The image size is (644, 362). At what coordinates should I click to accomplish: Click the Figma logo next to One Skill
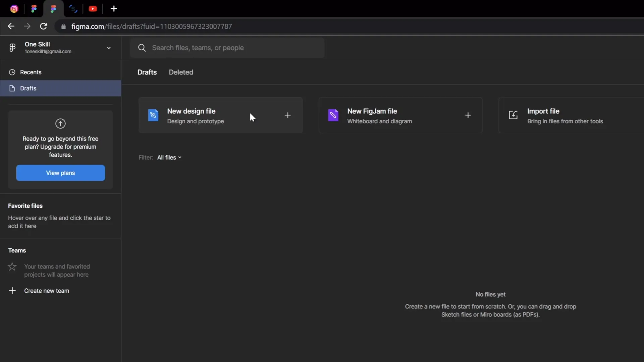point(12,47)
